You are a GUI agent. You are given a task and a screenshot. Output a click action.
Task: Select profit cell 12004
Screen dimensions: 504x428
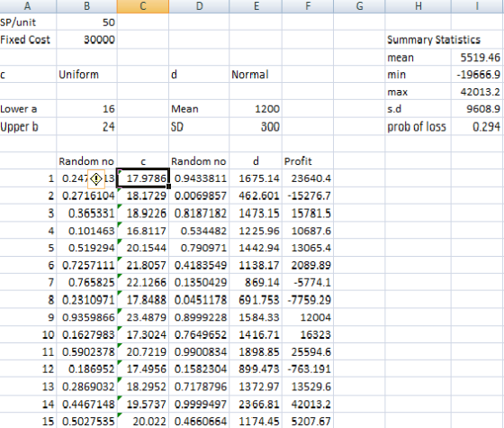tap(308, 317)
